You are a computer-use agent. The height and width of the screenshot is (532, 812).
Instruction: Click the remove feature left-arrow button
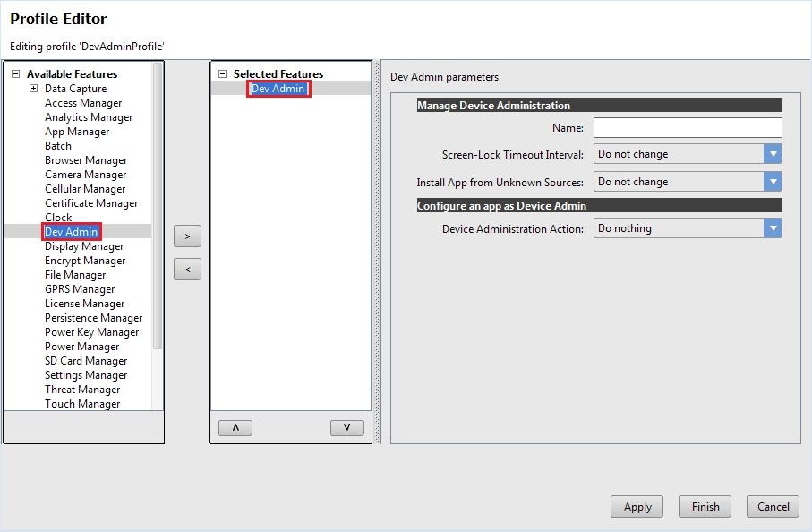(187, 269)
